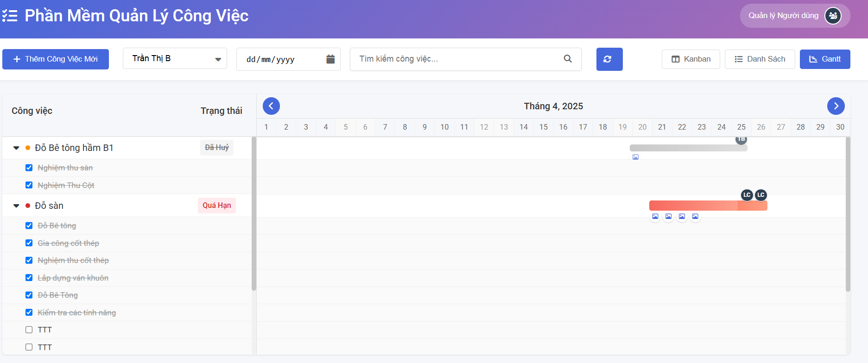The image size is (868, 363).
Task: Open Quản lý Người dùng user management
Action: [x=795, y=16]
